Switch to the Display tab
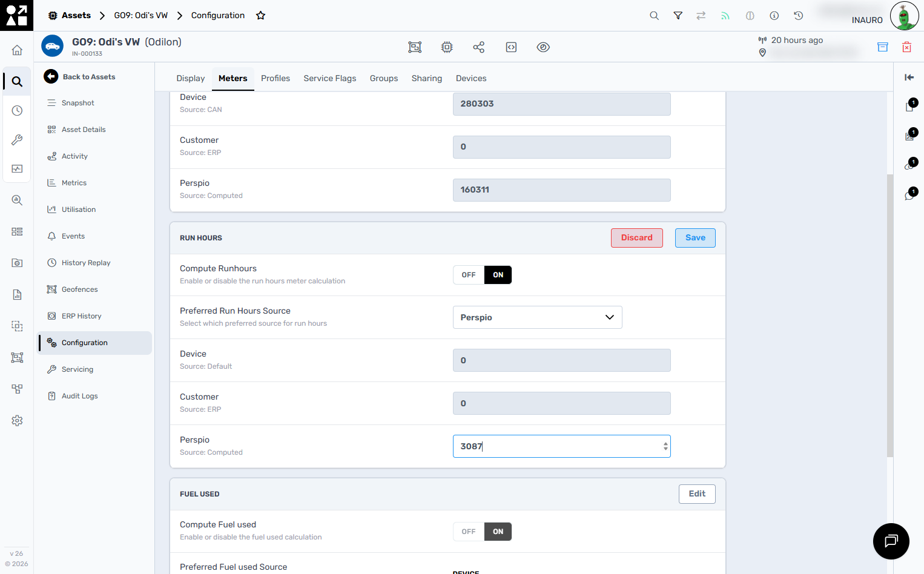 coord(191,78)
